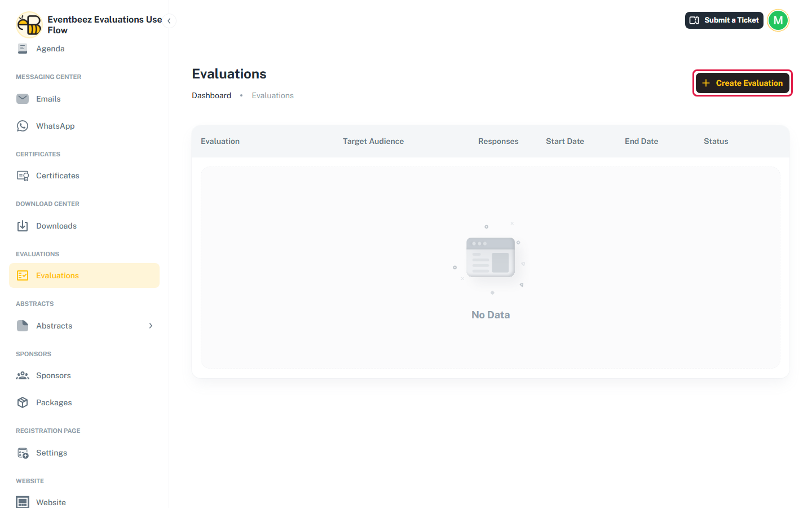Click the Eventbeez bee logo
The width and height of the screenshot is (812, 508).
pos(29,25)
